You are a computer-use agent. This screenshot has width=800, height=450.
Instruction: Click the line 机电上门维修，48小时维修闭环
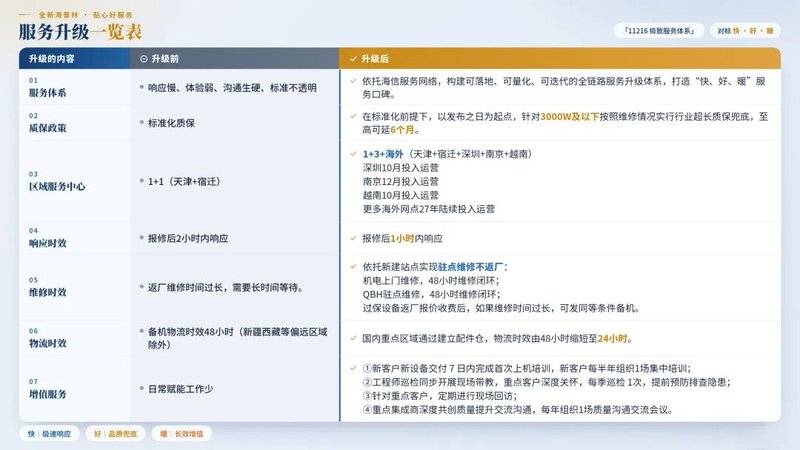point(431,280)
